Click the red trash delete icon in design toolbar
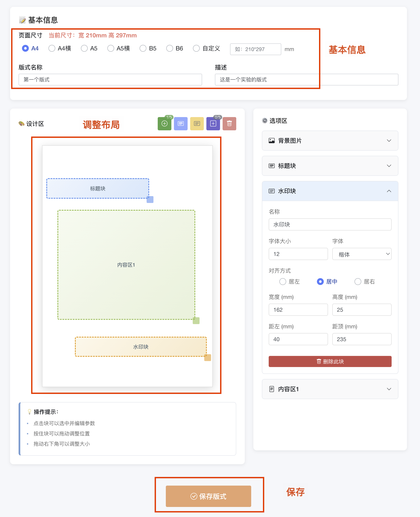 click(229, 123)
